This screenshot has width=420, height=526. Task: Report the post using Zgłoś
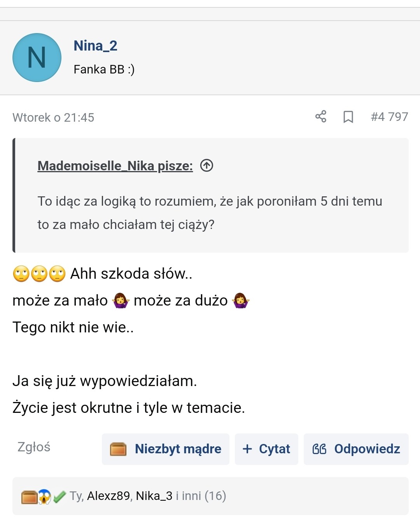[34, 447]
